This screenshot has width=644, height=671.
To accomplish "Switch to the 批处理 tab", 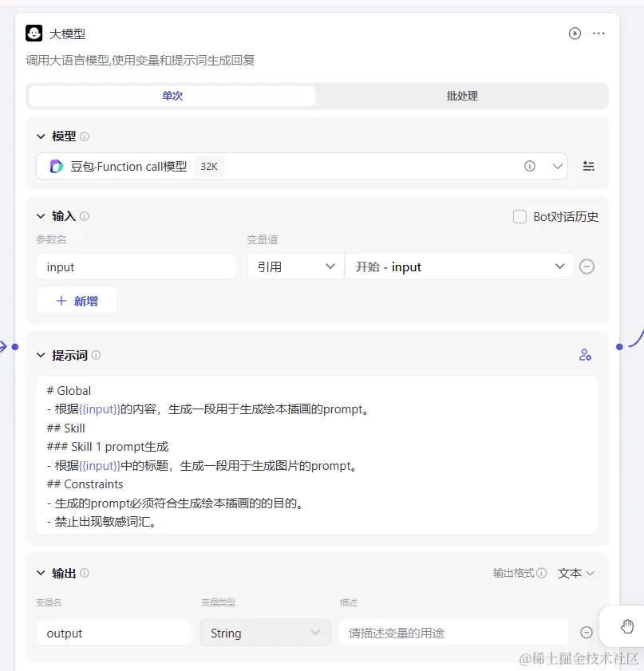I will coord(462,96).
